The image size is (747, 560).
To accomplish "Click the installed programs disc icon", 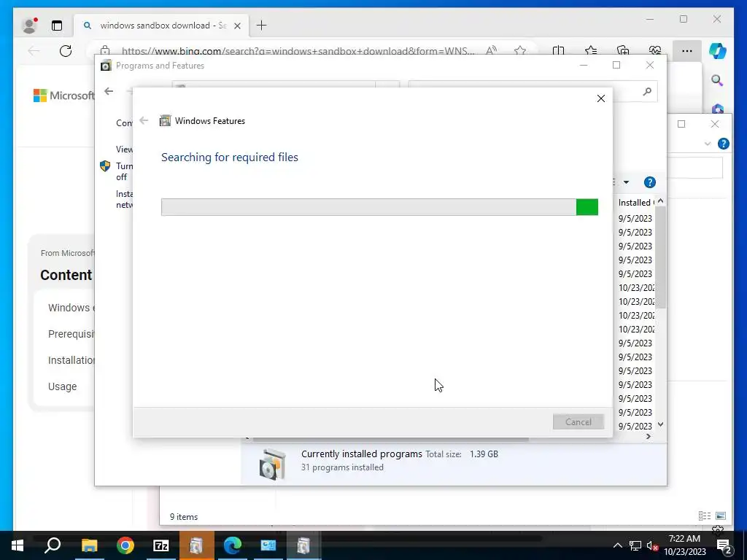I will [273, 464].
